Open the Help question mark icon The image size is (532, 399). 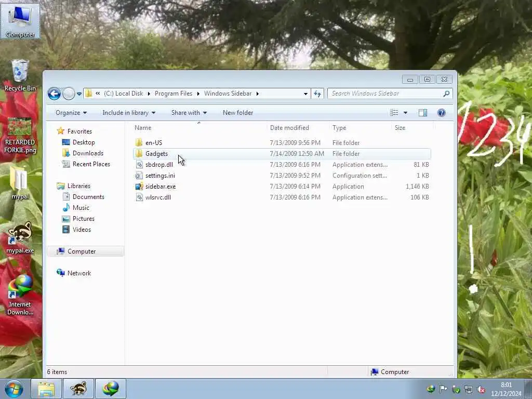(x=442, y=113)
